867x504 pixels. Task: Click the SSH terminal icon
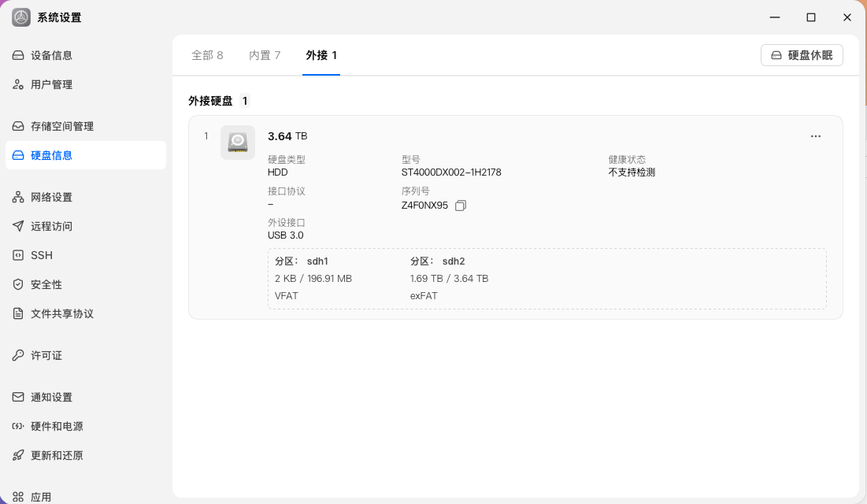tap(18, 255)
